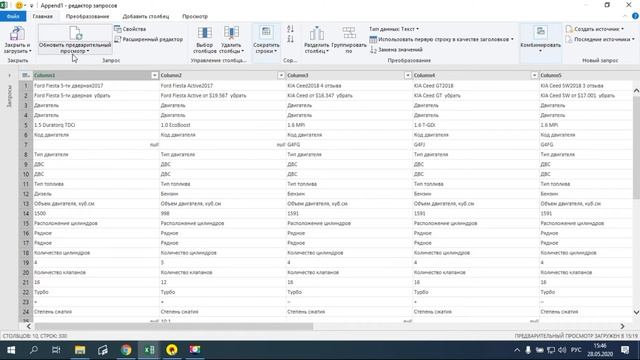Open the Column4 filter dropdown
This screenshot has width=640, height=360.
point(534,75)
